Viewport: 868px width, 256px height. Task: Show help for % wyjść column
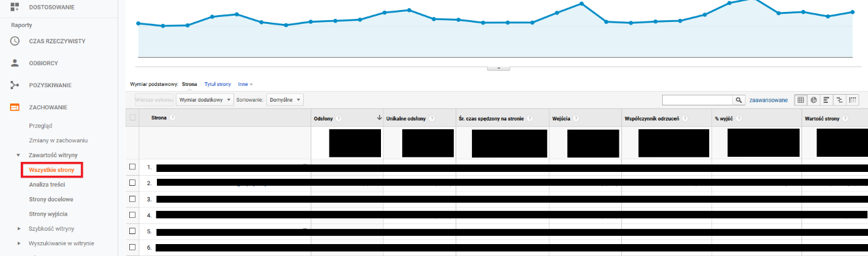coord(739,118)
